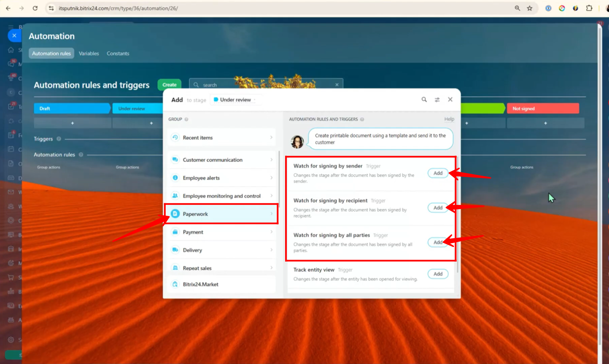Switch to the Constants tab
Image resolution: width=609 pixels, height=364 pixels.
(118, 53)
